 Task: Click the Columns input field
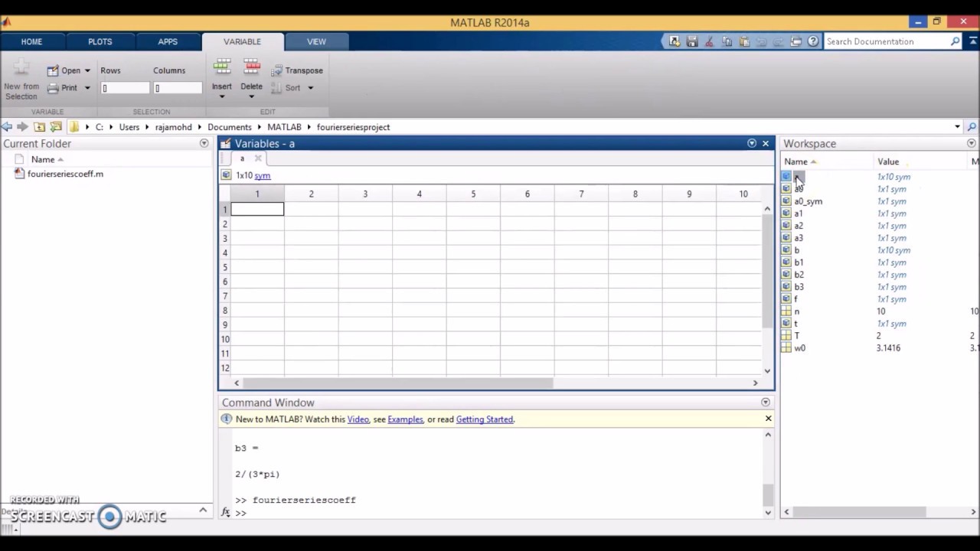(x=178, y=88)
